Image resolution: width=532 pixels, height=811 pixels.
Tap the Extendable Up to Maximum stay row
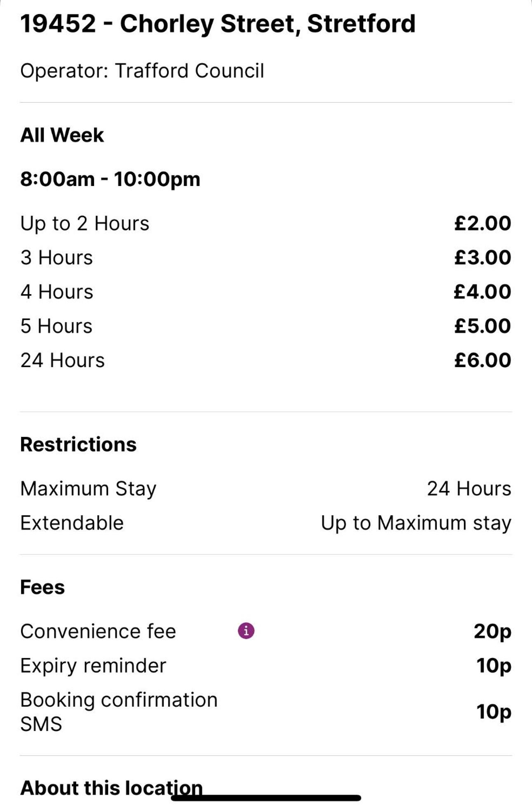(266, 523)
